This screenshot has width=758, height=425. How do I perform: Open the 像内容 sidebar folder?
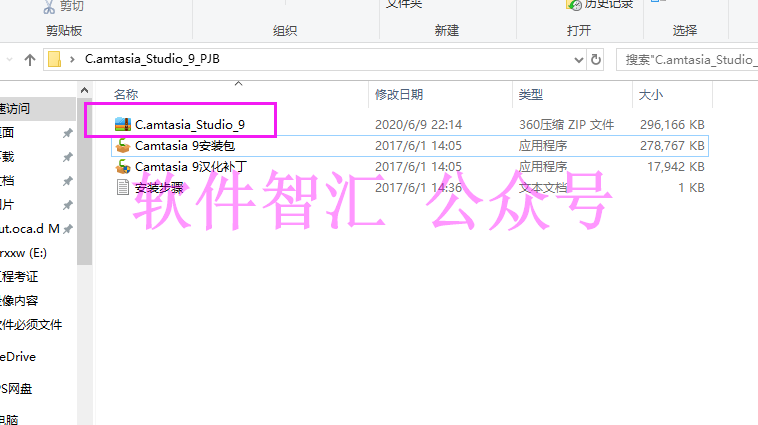point(19,301)
